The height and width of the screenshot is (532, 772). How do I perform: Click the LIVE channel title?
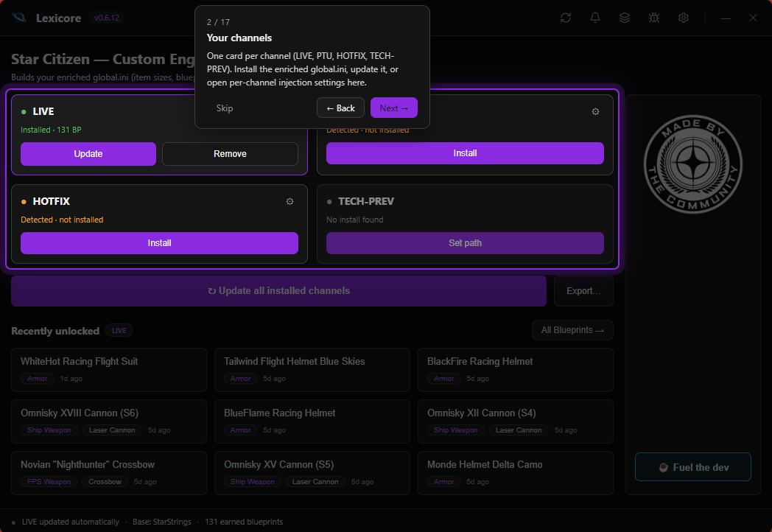(x=43, y=111)
